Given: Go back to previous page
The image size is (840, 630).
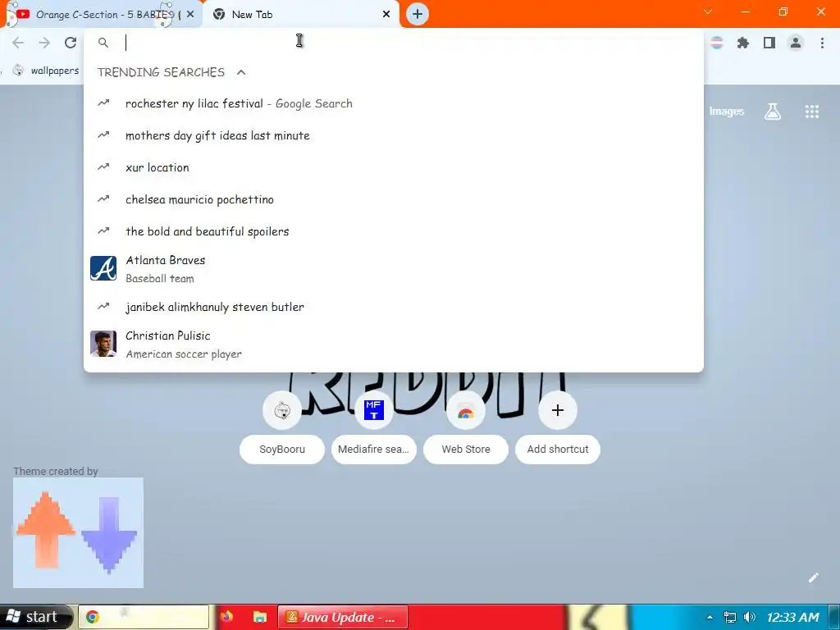Looking at the screenshot, I should pos(18,43).
